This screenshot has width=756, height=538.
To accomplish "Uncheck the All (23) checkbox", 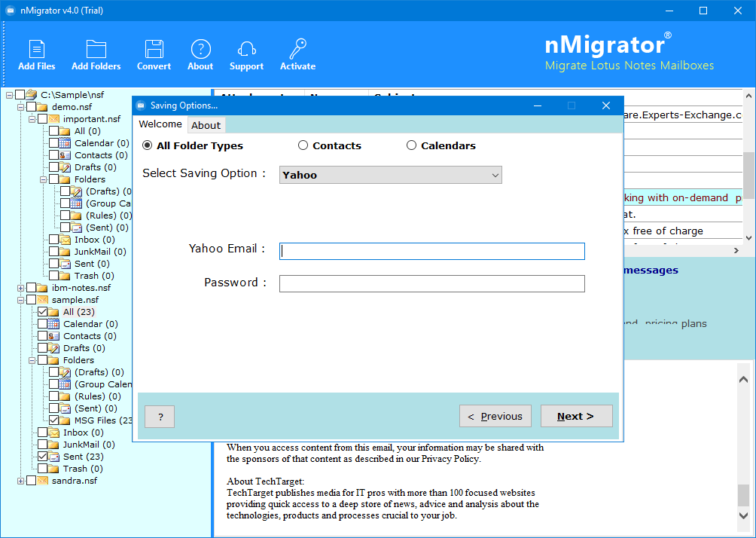I will pyautogui.click(x=42, y=312).
